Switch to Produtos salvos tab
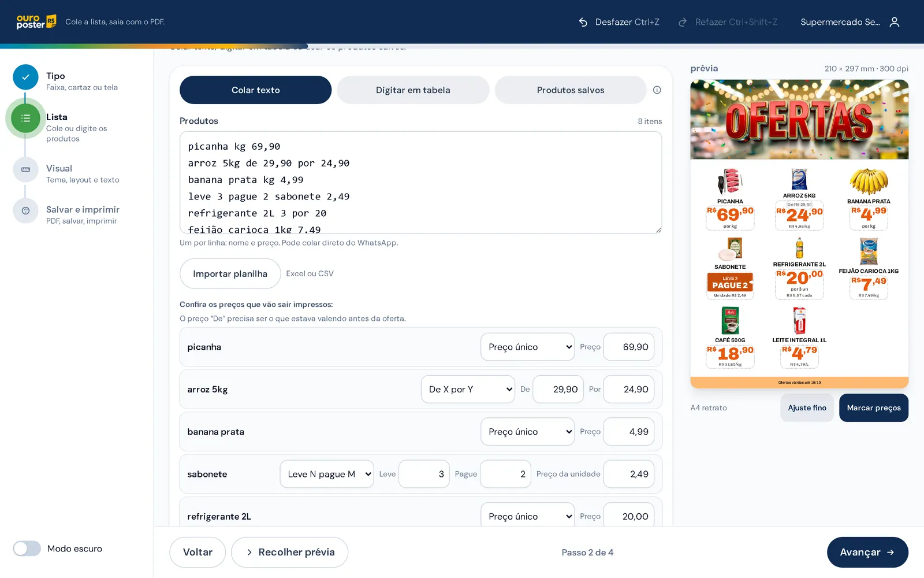The height and width of the screenshot is (578, 924). (x=571, y=90)
